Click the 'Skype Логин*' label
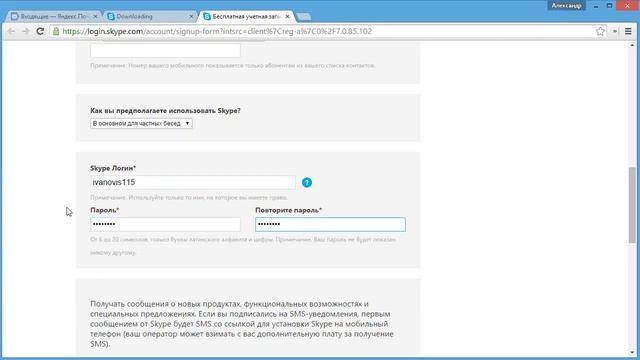The height and width of the screenshot is (360, 640). point(113,168)
